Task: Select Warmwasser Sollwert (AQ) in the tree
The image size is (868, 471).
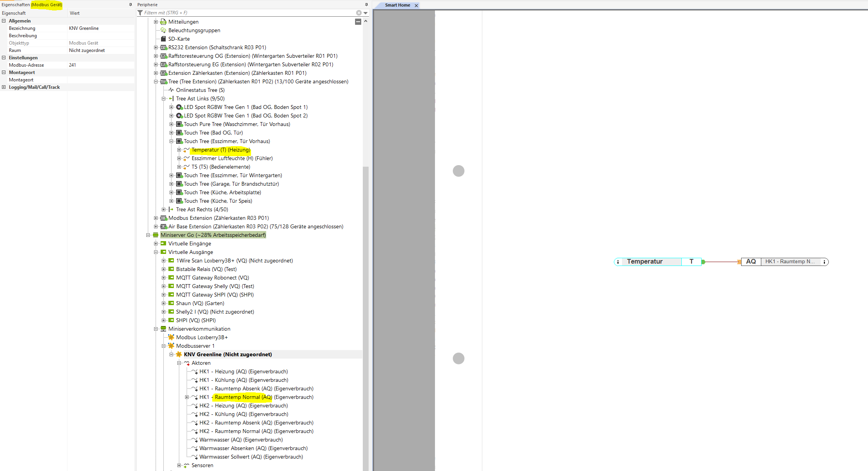Action: click(x=251, y=457)
